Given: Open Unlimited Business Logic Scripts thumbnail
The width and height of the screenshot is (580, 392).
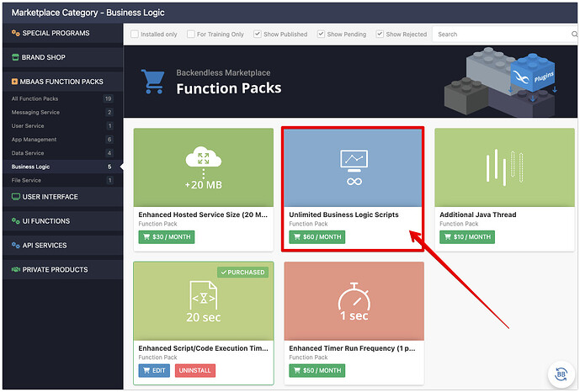Looking at the screenshot, I should point(354,167).
